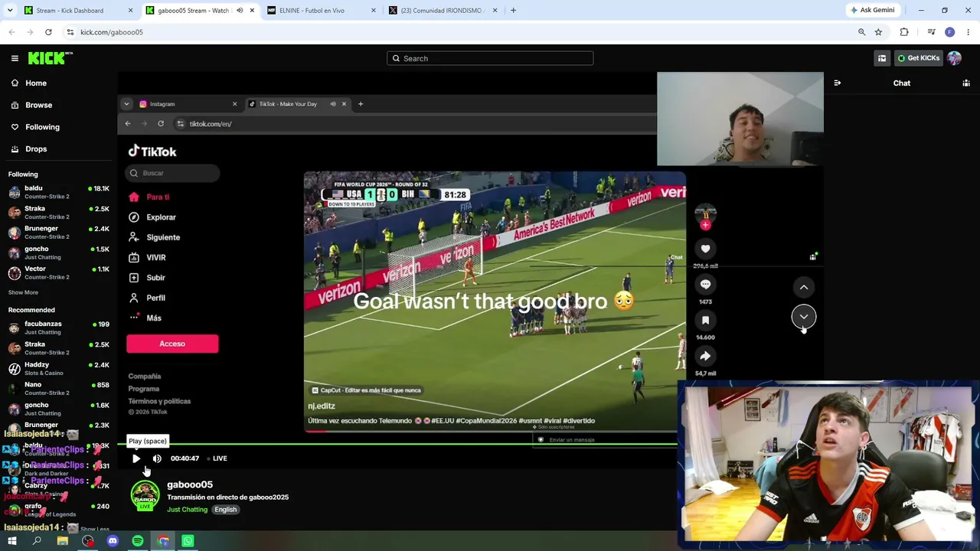Collapse the chat panel with the arrow icon
Viewport: 980px width, 551px height.
[837, 83]
